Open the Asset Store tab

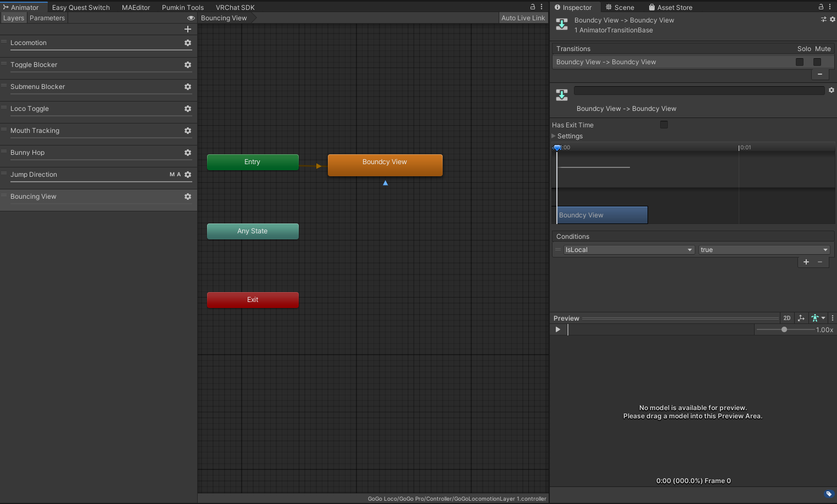point(670,7)
